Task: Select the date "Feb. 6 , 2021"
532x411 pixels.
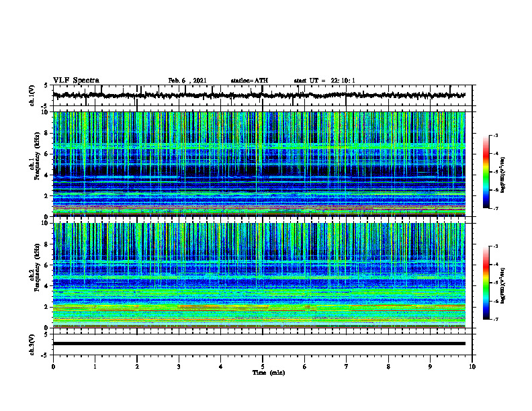Action: [187, 81]
